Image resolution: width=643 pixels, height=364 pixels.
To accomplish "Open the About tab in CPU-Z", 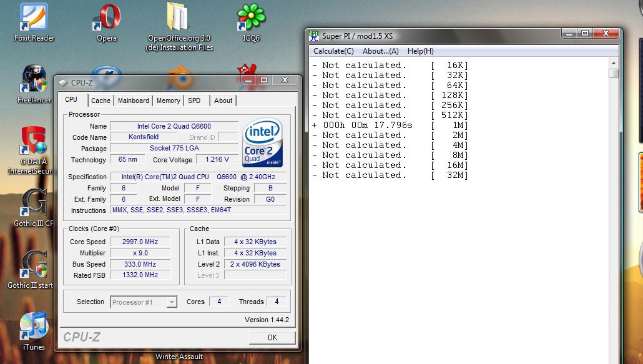I will [223, 101].
